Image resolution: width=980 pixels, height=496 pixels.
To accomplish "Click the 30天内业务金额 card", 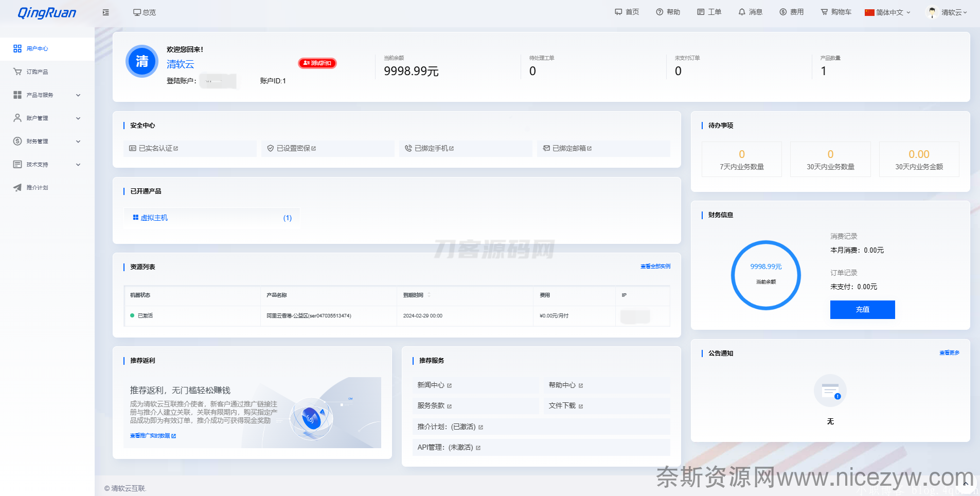I will [x=919, y=160].
